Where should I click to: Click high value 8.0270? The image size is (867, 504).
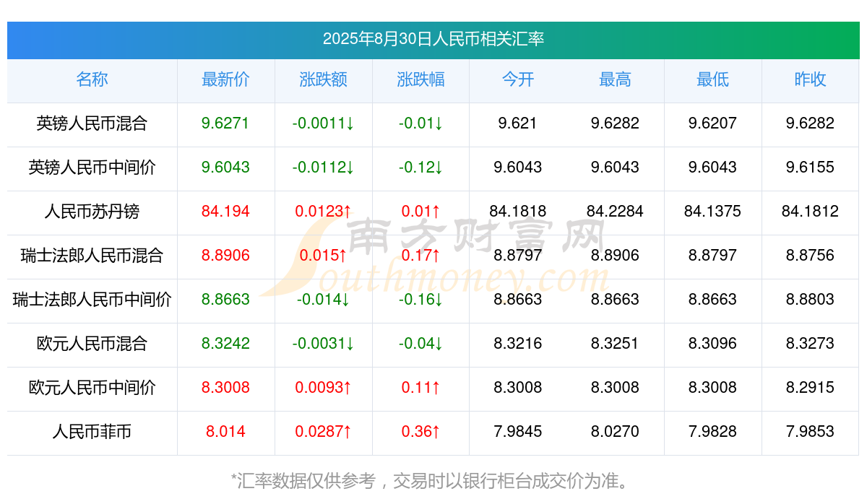615,432
